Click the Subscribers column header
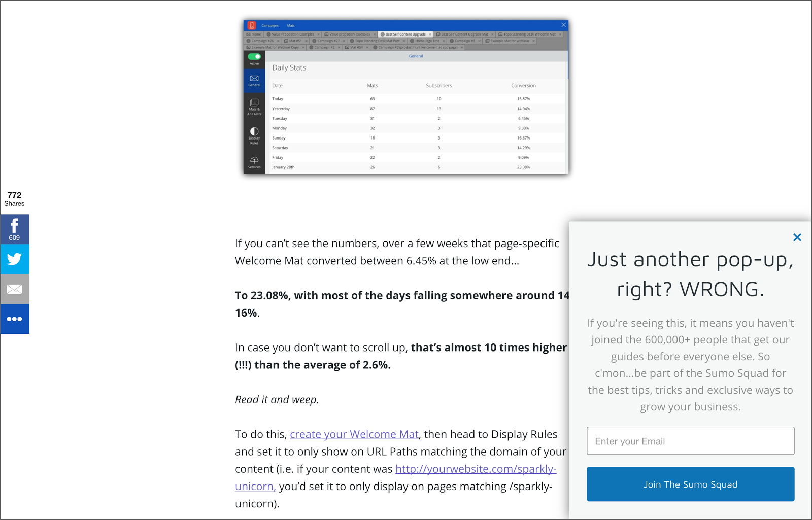The image size is (812, 520). coord(439,86)
